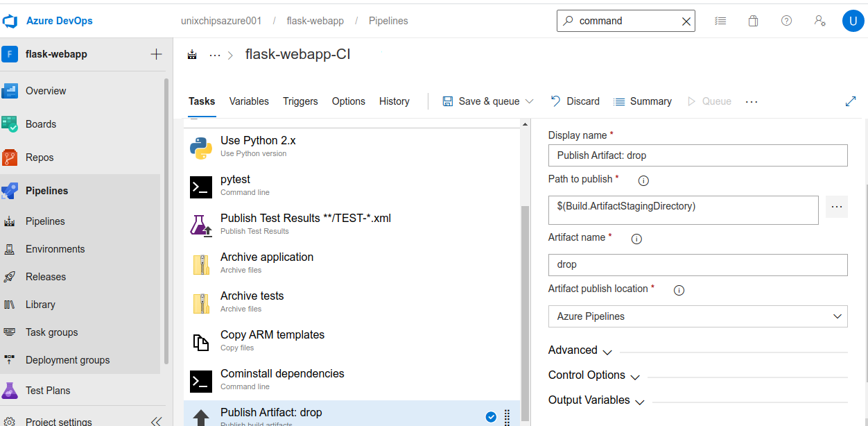Expand the Output Variables section
This screenshot has height=426, width=868.
click(596, 401)
